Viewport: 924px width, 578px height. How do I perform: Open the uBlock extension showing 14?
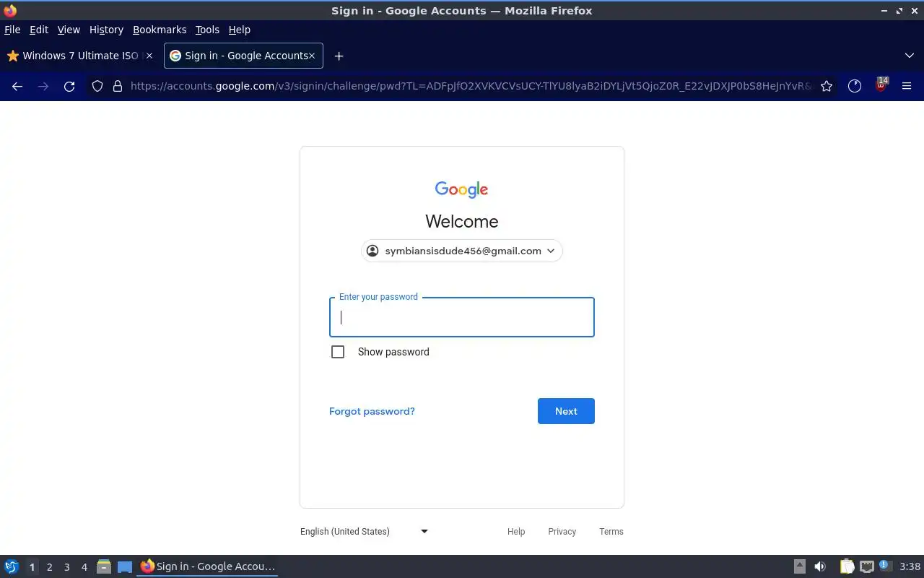pyautogui.click(x=881, y=85)
